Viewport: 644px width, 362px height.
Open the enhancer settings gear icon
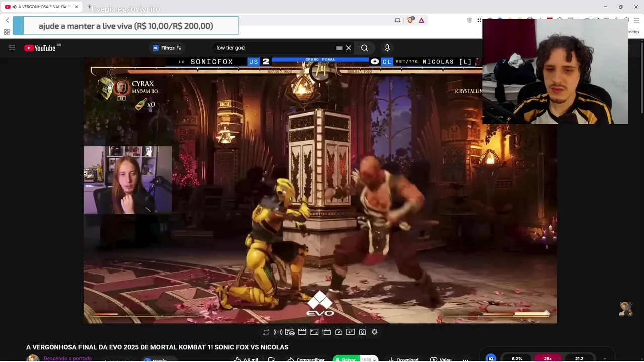(374, 332)
